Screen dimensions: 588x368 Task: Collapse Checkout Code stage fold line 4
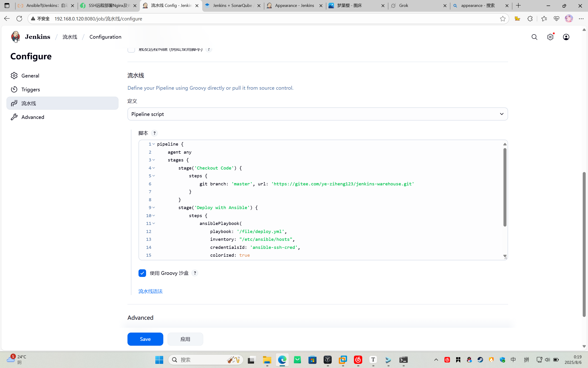[154, 168]
